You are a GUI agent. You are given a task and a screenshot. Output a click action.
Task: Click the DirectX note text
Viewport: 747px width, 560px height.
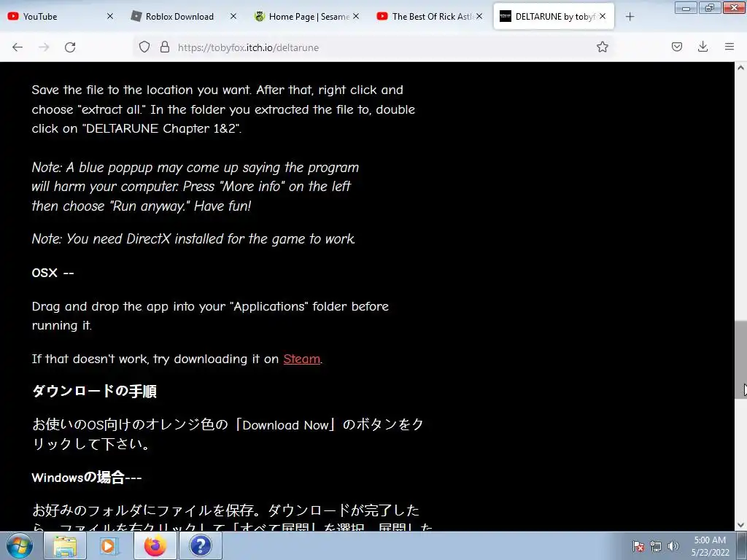click(193, 238)
